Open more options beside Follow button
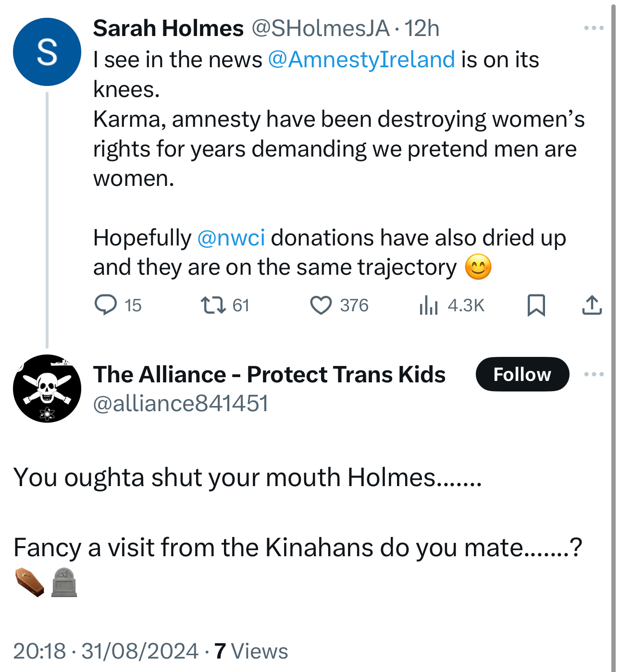Screen dimensions: 620x672 (594, 374)
